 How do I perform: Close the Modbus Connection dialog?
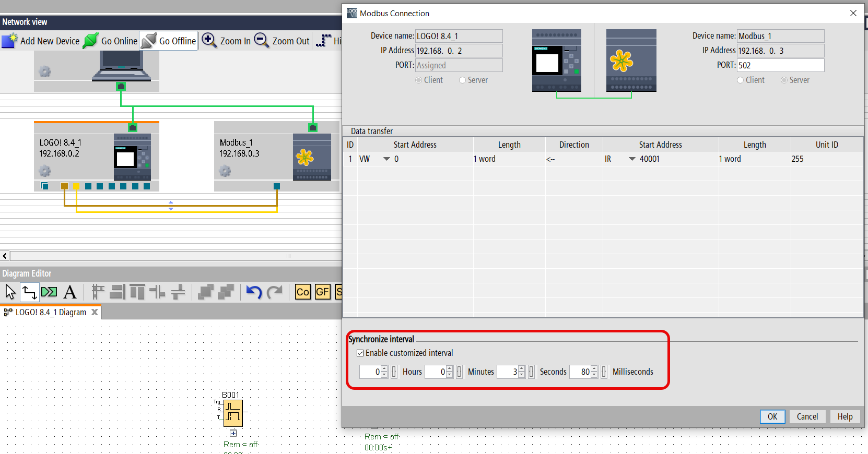[853, 13]
